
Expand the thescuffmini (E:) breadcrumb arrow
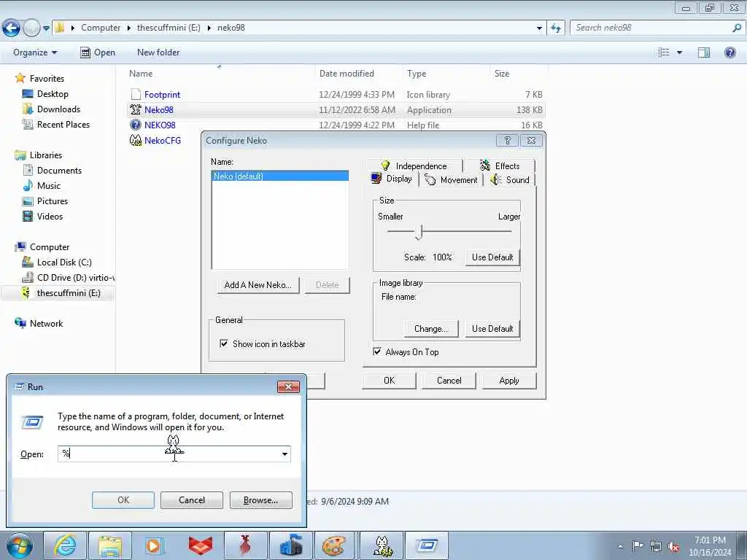209,28
